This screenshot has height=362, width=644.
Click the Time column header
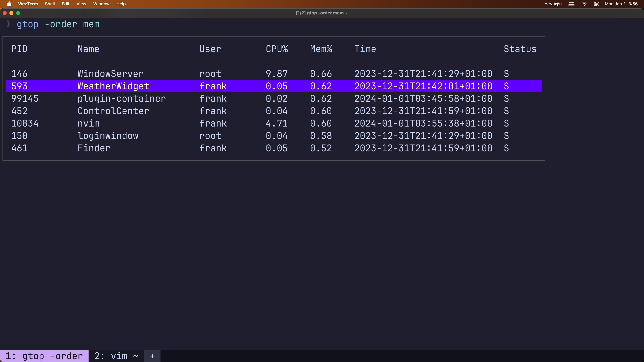[365, 49]
